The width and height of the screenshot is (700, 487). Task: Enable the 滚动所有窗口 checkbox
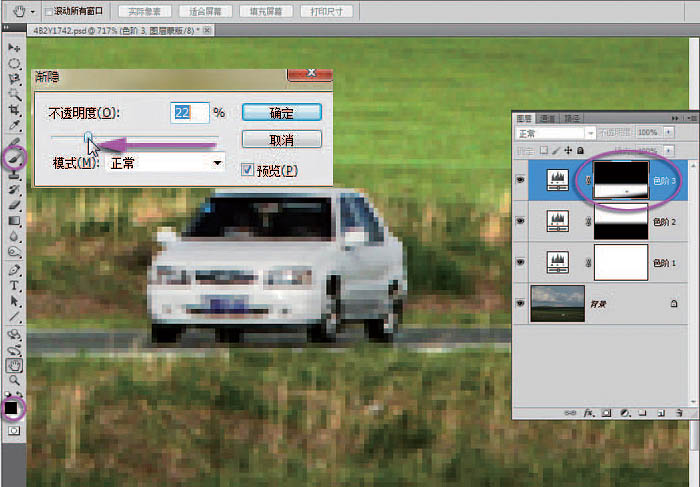(48, 12)
